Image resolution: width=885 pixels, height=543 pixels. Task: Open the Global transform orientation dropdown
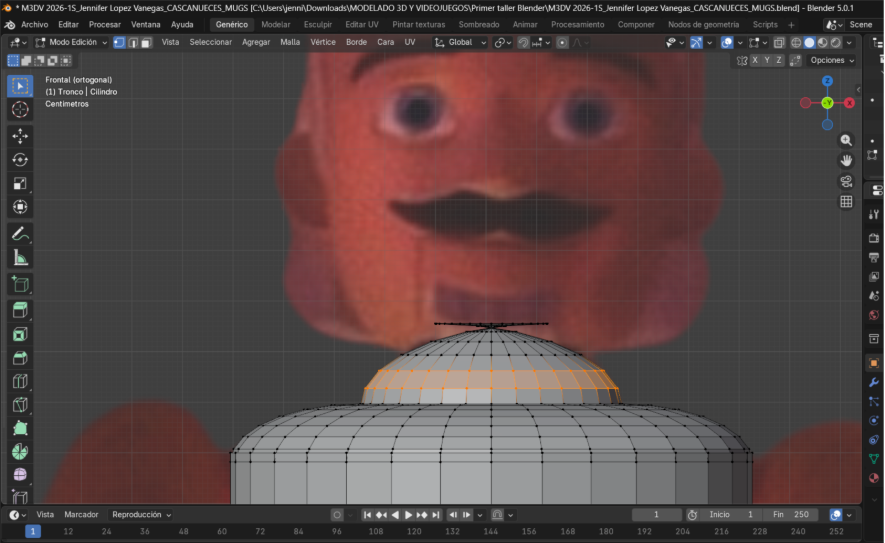point(461,43)
